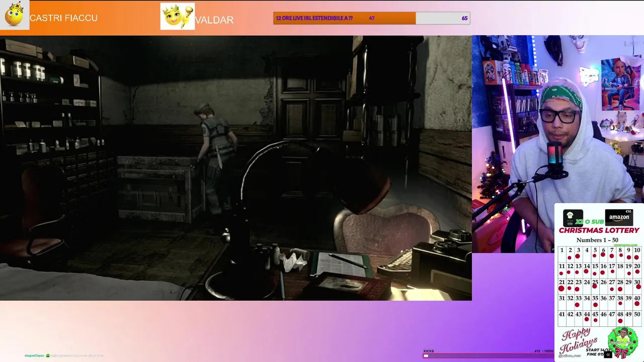Select the VALDAR name label

(214, 20)
